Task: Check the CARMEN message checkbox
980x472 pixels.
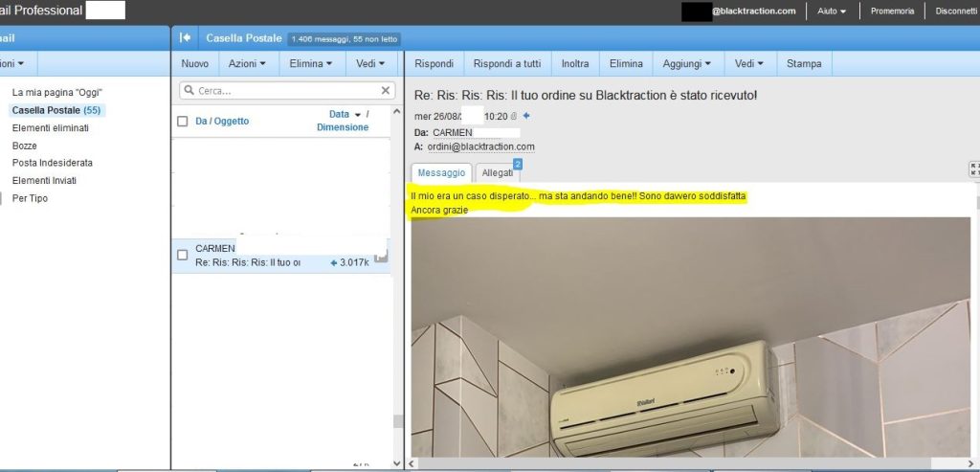Action: [182, 255]
